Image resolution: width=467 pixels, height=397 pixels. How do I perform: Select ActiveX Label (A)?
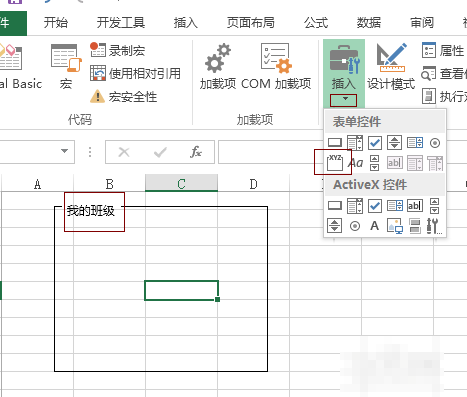375,226
